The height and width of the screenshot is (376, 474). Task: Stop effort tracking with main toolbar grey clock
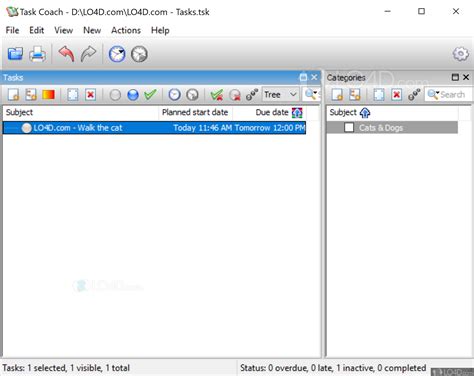139,54
